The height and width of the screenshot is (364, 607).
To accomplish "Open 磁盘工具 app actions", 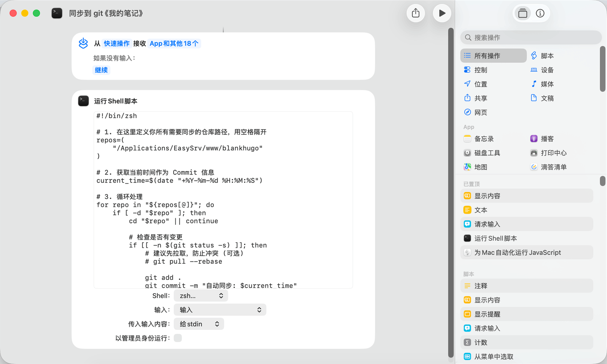I will pos(487,153).
